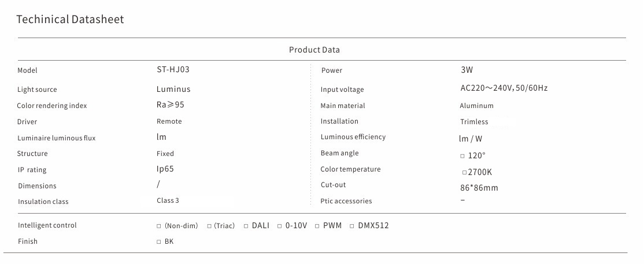Check the 120° beam angle box
Screen dimensions: 644x264
[462, 156]
